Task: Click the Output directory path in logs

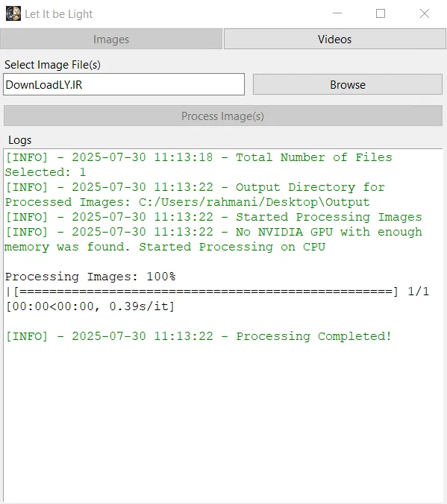Action: 254,202
